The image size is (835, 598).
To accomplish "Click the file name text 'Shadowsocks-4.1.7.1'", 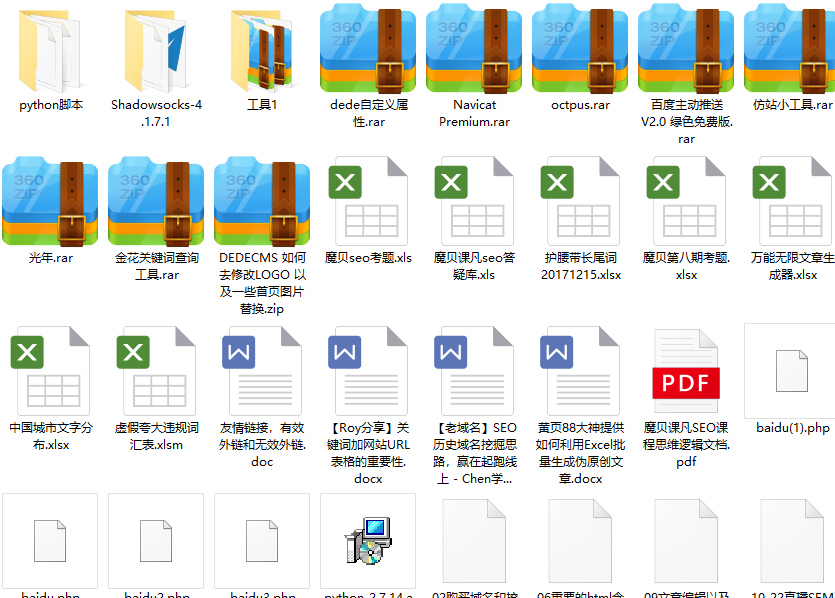I will pos(156,113).
